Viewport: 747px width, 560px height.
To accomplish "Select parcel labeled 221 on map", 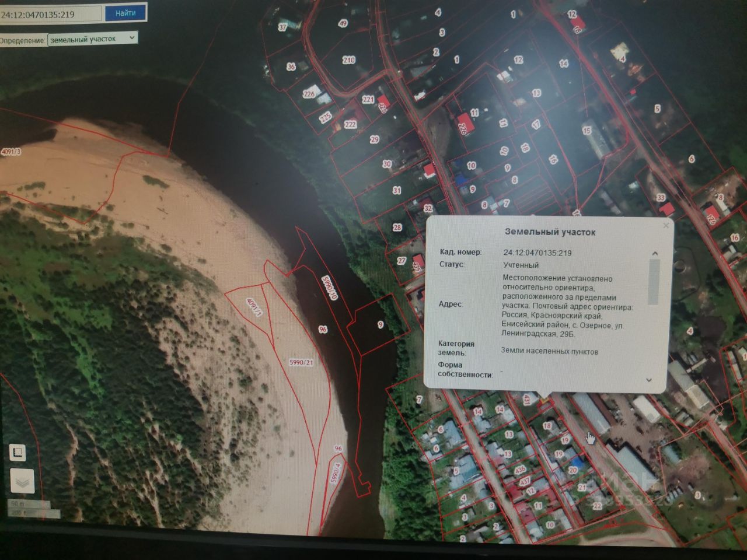I will click(368, 100).
